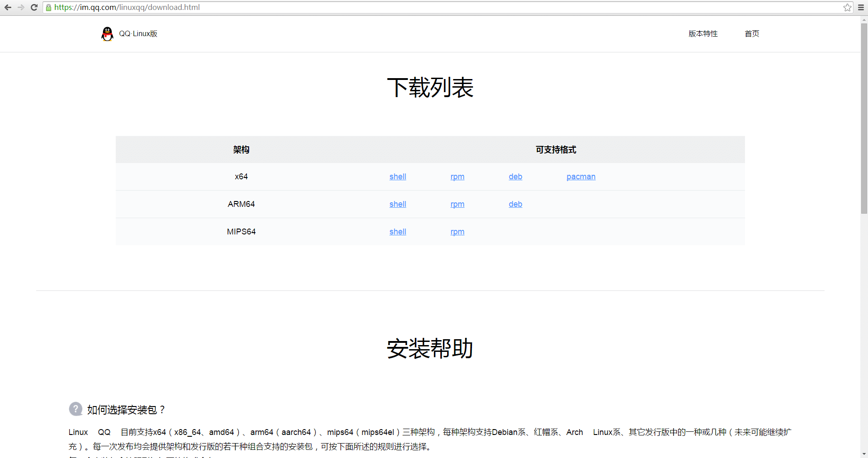Click the address bar URL field
The image size is (868, 458).
click(x=448, y=7)
